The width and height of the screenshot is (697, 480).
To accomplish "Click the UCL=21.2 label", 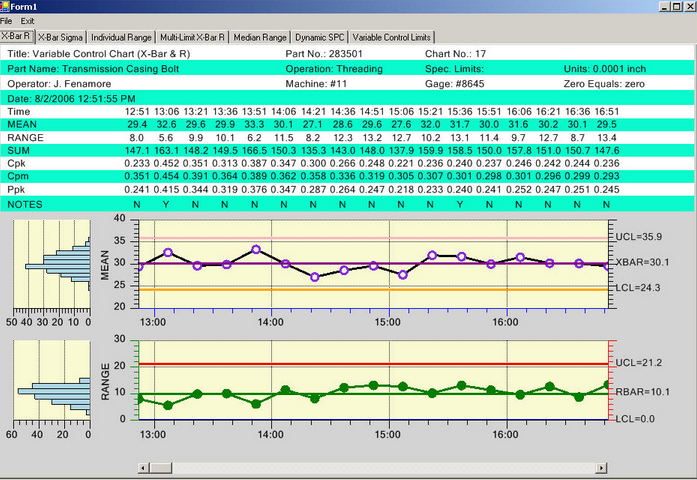I will pyautogui.click(x=639, y=363).
